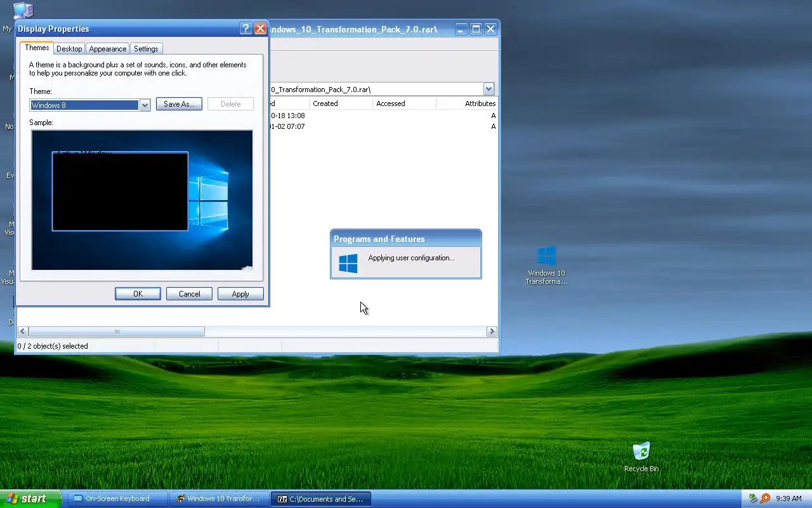Click the row with time 13:08
812x508 pixels.
coord(383,116)
